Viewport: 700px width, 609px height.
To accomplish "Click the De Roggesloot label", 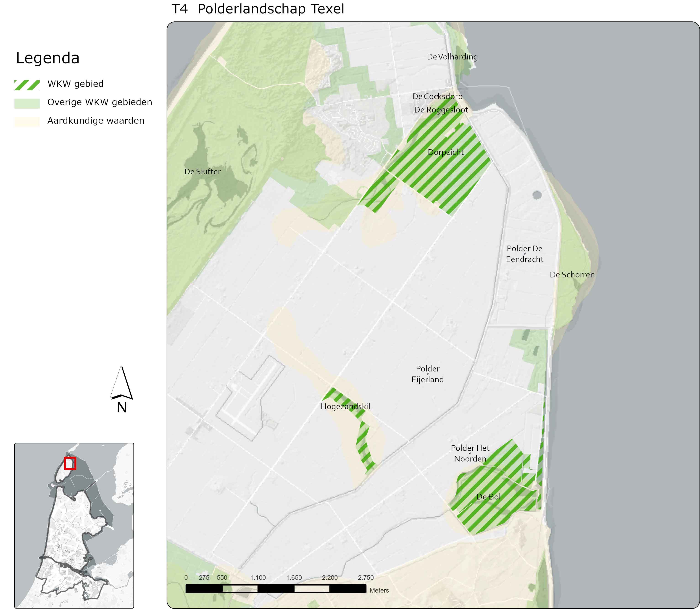I will [441, 110].
